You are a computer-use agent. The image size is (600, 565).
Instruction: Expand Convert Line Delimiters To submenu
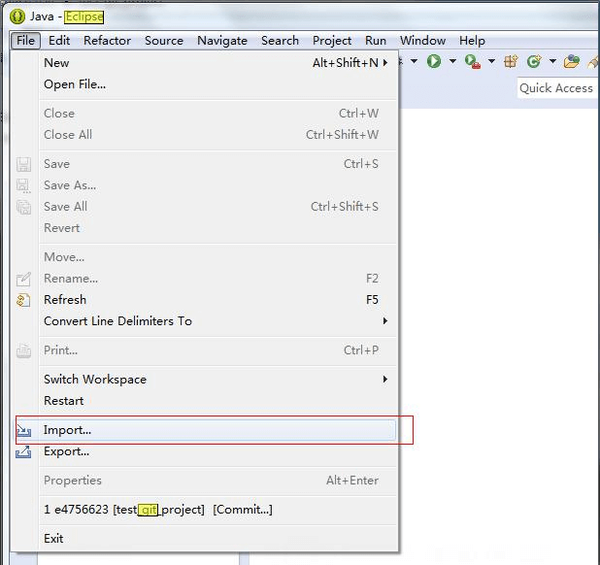tap(385, 321)
